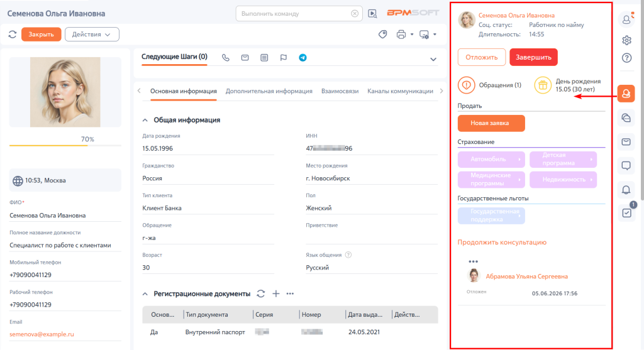
Task: Click the Внутренний паспорт table cell
Action: coord(215,332)
